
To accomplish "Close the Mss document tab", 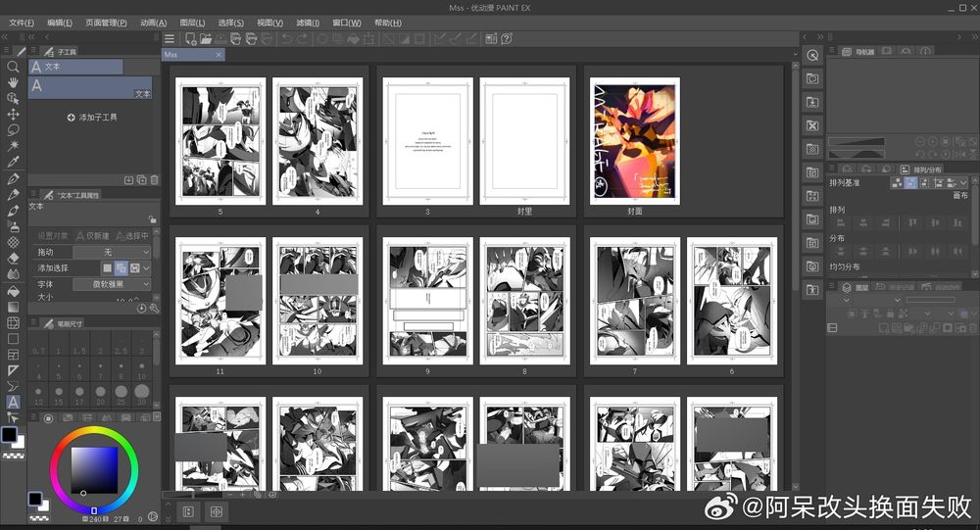I will click(219, 55).
